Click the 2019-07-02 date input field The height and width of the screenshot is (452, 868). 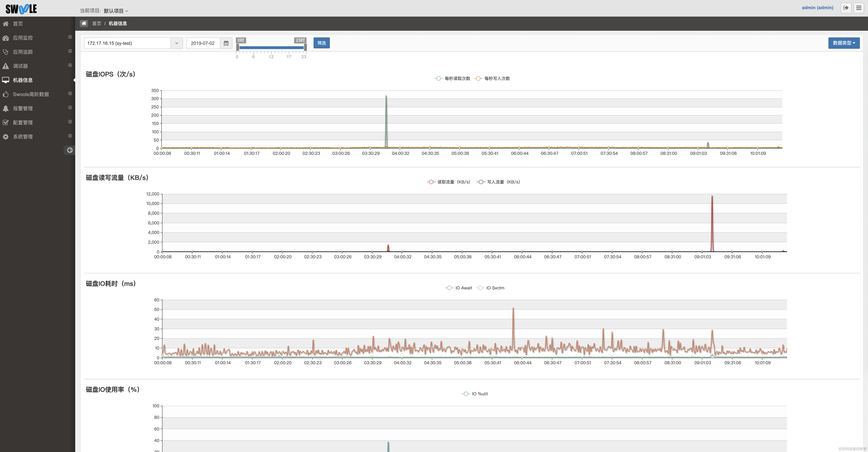203,43
